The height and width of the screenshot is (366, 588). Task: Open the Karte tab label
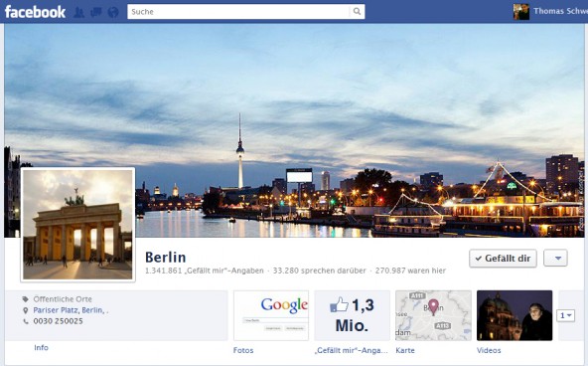point(405,350)
